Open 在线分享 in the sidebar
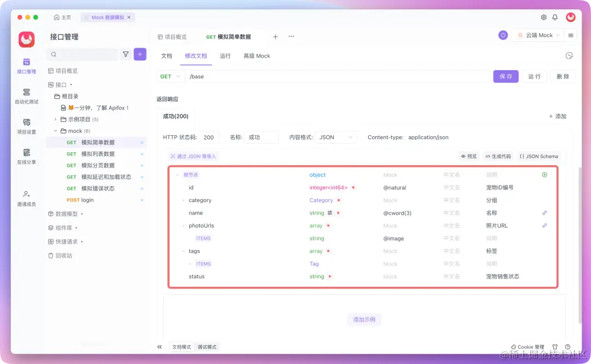The width and height of the screenshot is (591, 364). (26, 157)
